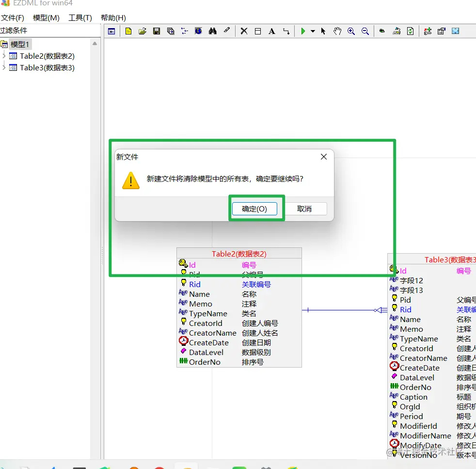Click the Open folder toolbar icon
Image resolution: width=476 pixels, height=469 pixels.
click(x=143, y=31)
